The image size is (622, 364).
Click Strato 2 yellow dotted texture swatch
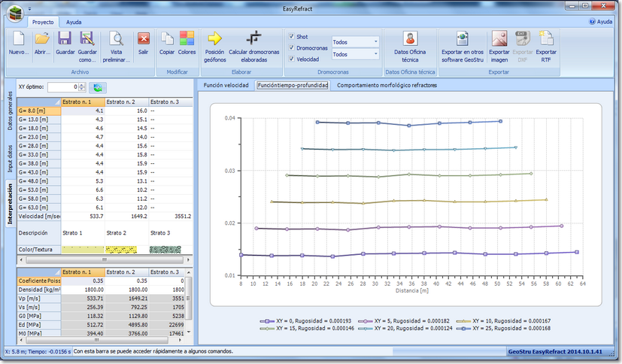[x=121, y=250]
